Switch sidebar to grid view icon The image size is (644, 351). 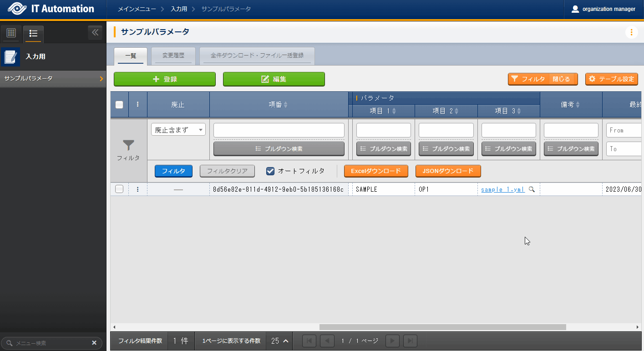(x=11, y=33)
